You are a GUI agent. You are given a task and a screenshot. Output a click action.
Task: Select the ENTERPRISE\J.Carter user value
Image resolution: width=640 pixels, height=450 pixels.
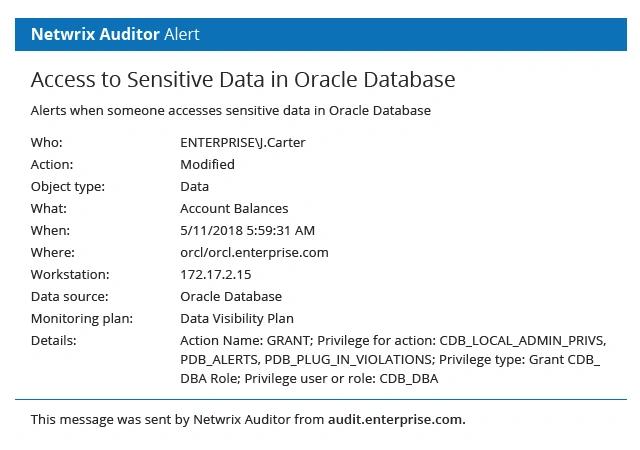coord(243,142)
